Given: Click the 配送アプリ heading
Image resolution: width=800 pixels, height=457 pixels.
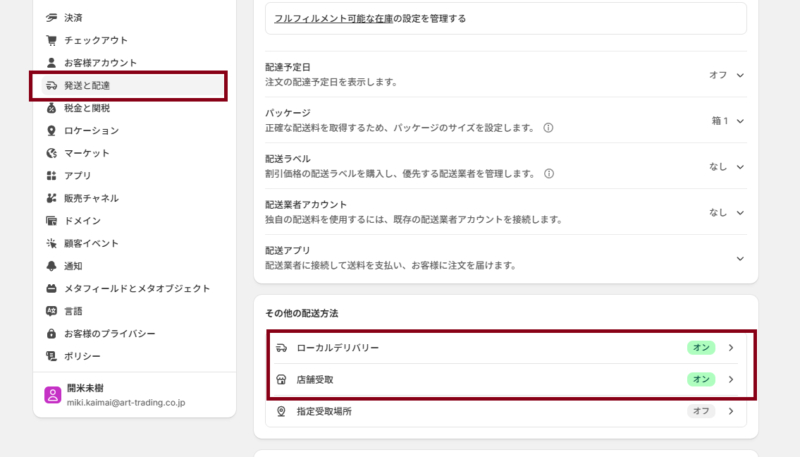Looking at the screenshot, I should [287, 250].
